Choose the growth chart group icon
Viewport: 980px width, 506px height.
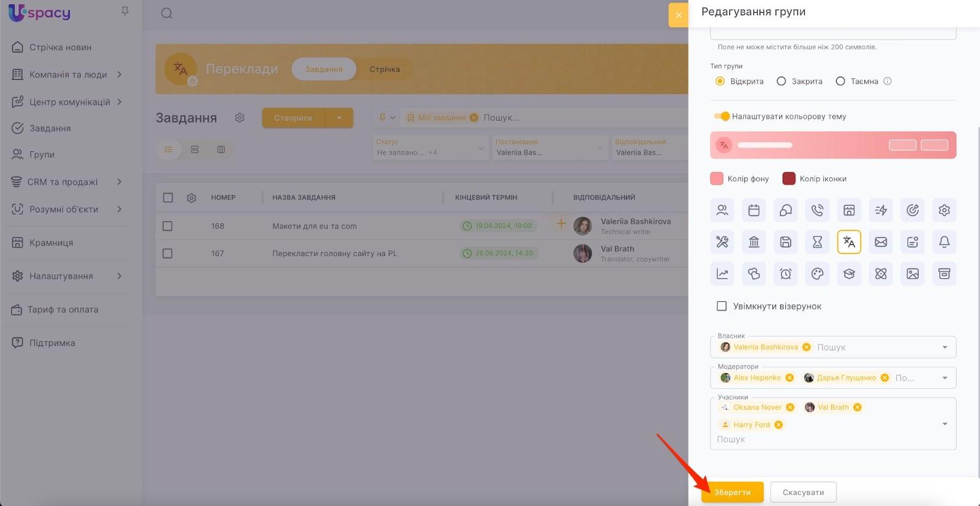tap(722, 274)
